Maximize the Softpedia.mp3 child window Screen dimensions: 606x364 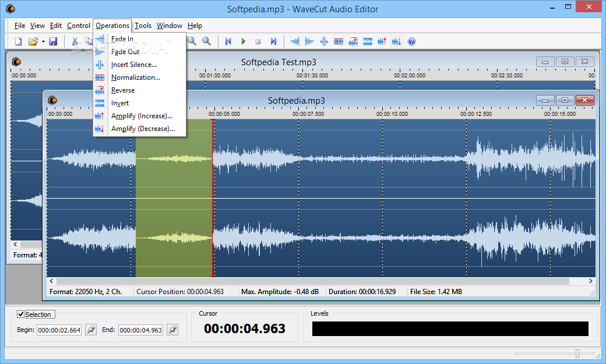coord(565,100)
